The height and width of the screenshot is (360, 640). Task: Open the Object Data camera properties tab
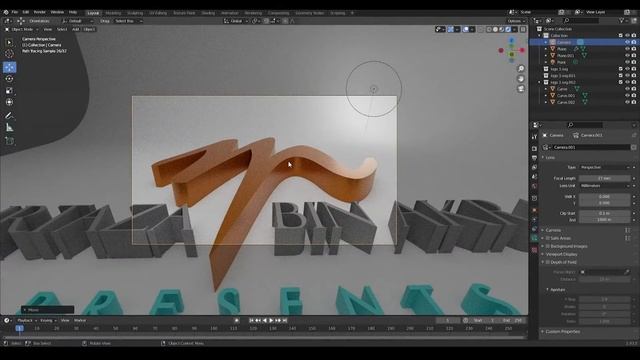coord(534,238)
